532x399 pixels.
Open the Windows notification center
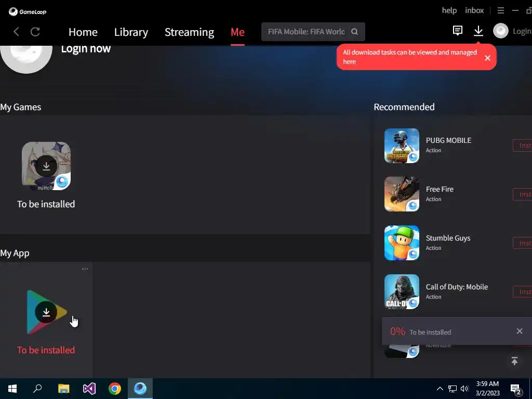point(516,389)
